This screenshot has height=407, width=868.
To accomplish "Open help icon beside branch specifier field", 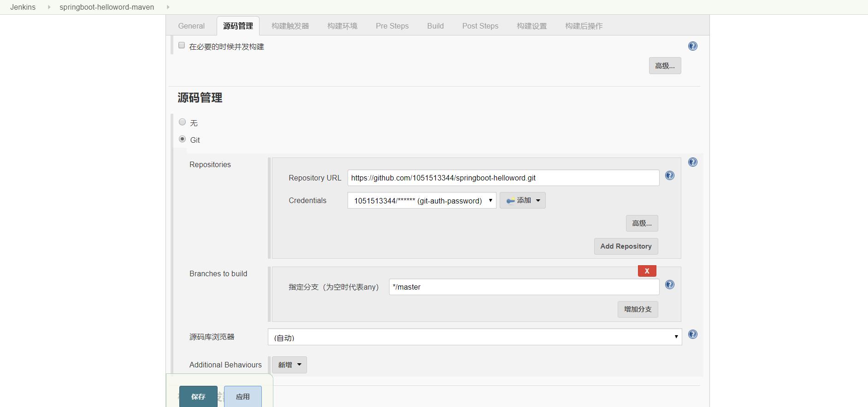I will [669, 285].
